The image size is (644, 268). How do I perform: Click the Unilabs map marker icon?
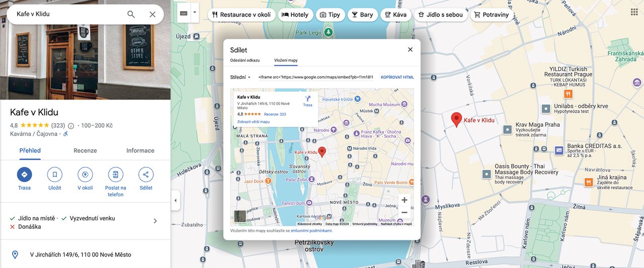pos(546,109)
